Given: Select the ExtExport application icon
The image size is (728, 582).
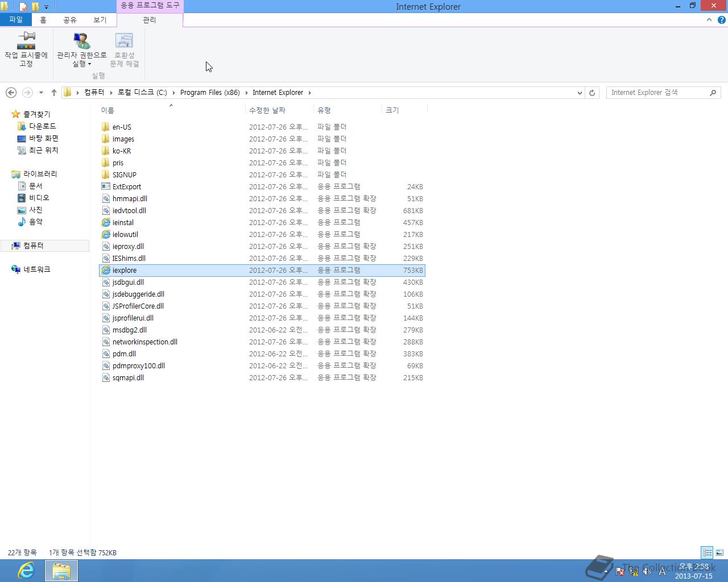Looking at the screenshot, I should click(x=106, y=186).
